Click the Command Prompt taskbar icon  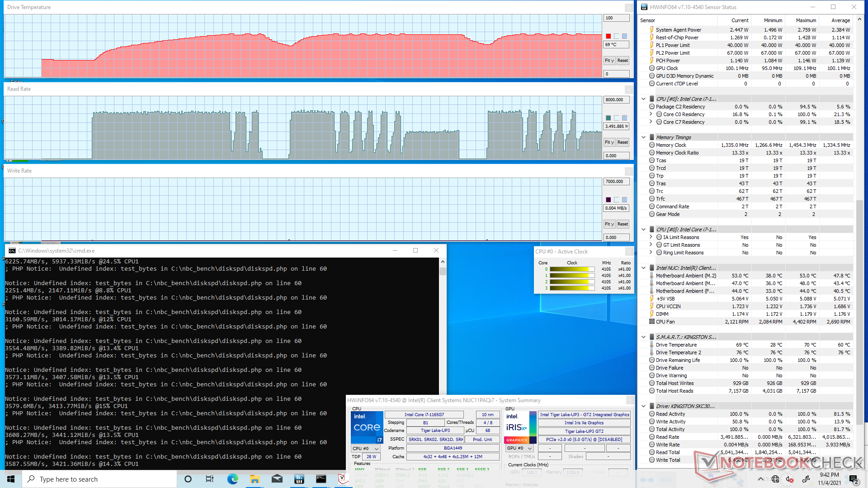(321, 479)
